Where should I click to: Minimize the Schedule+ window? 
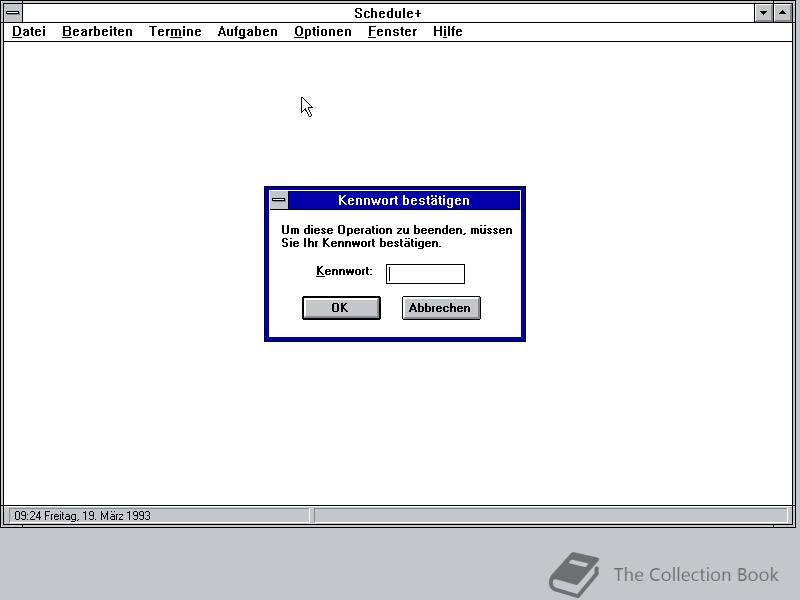pos(763,13)
